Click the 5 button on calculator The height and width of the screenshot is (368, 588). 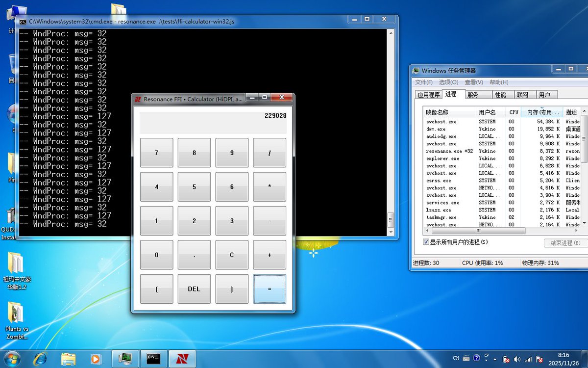(194, 187)
